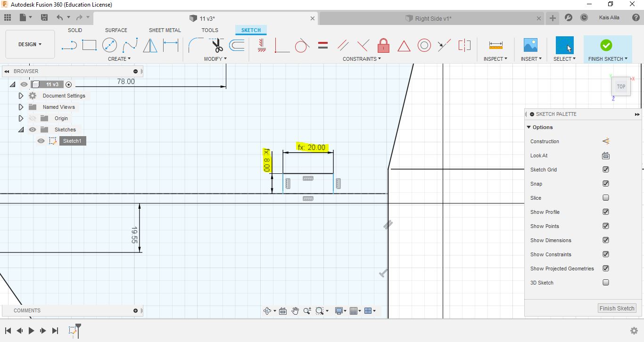Click the green Finish Sketch checkmark
Image resolution: width=644 pixels, height=342 pixels.
[x=606, y=45]
